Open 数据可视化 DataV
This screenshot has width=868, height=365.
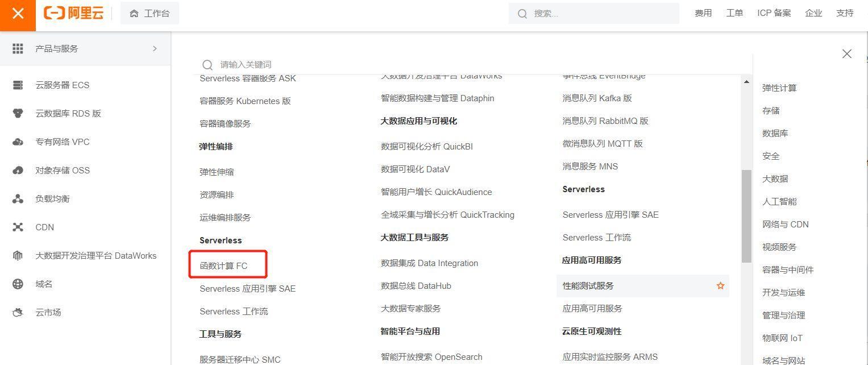tap(416, 169)
